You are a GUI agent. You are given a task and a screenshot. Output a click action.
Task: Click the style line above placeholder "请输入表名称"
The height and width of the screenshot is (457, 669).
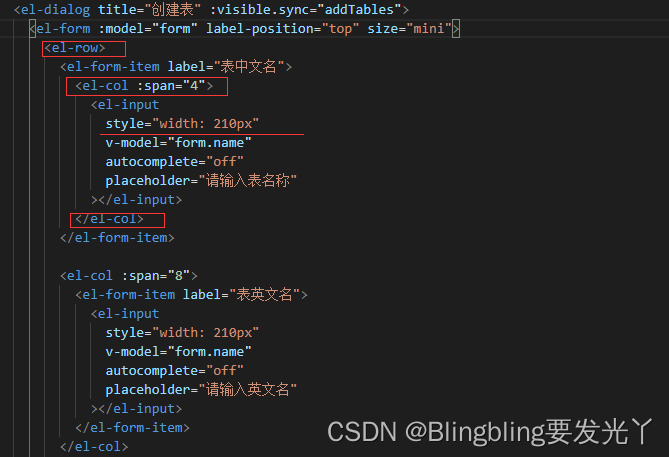[x=182, y=124]
